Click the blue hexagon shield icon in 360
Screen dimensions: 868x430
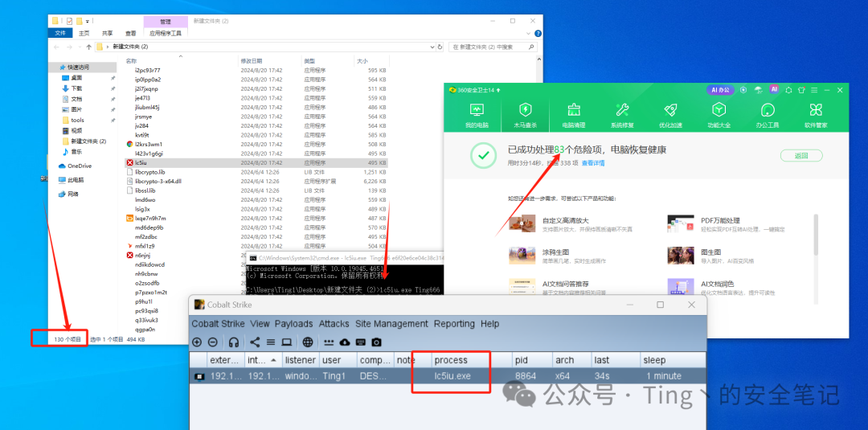tap(743, 90)
